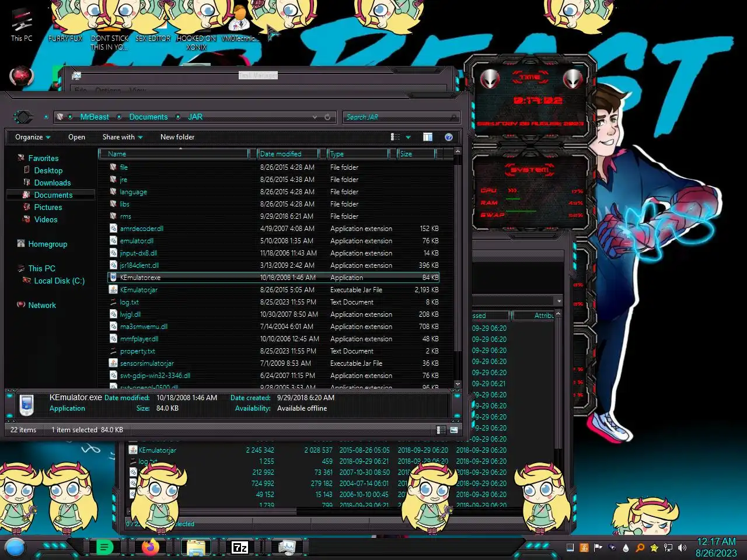Select the sensorsimulator.jar file
The height and width of the screenshot is (560, 747).
click(274, 363)
